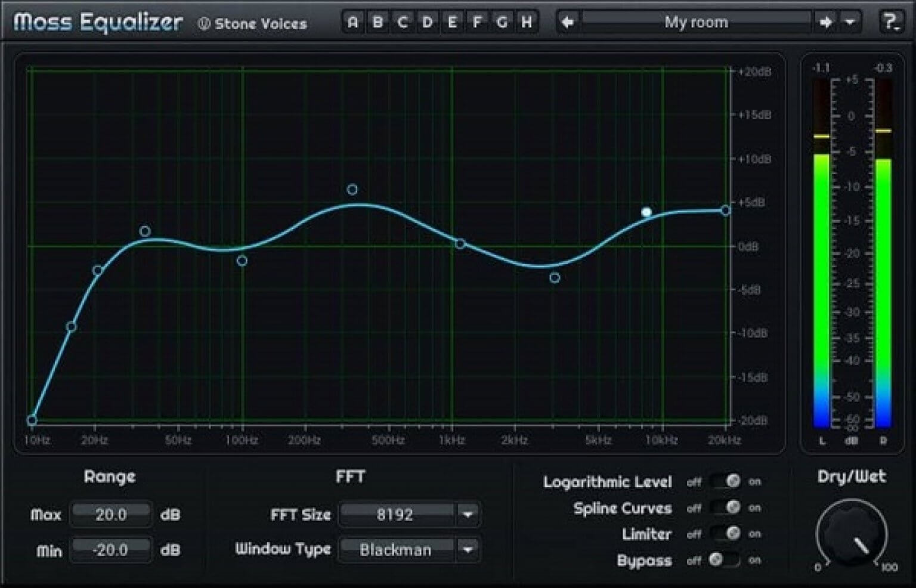The width and height of the screenshot is (916, 588).
Task: Select preset slot D
Action: coord(427,21)
